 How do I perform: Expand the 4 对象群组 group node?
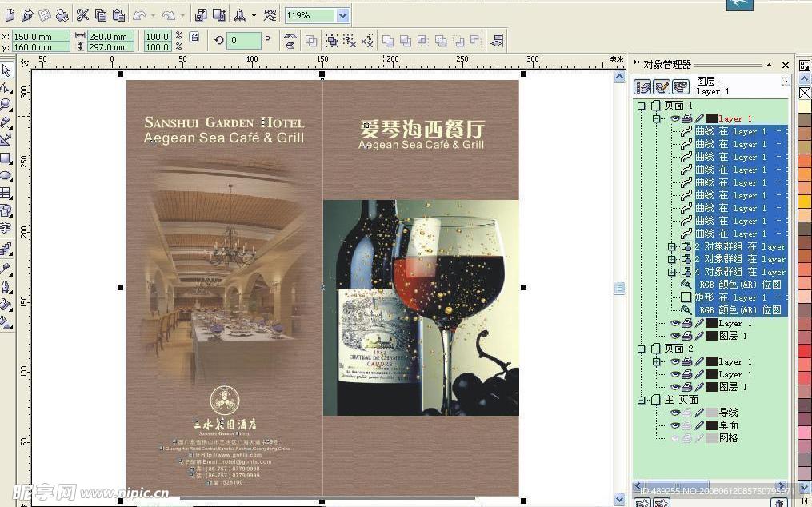point(672,272)
